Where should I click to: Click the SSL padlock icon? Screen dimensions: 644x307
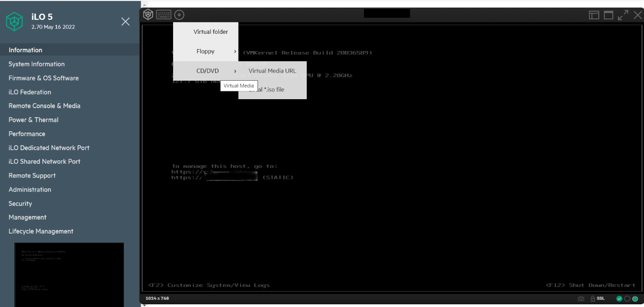(x=593, y=298)
